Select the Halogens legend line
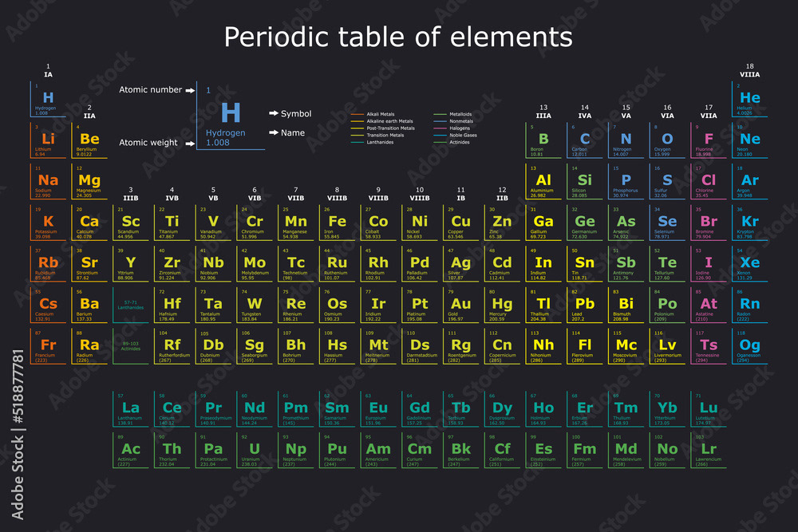798x532 pixels. 452,128
